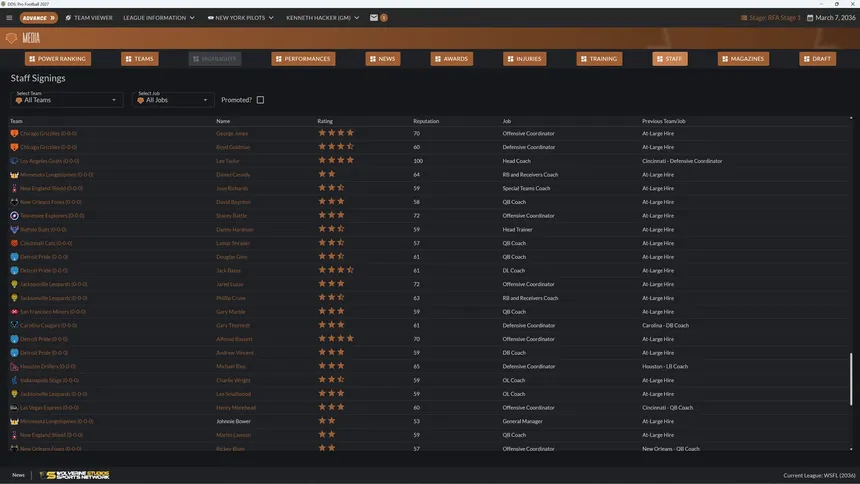
Task: Click the Las Vegas Express team icon
Action: 14,408
